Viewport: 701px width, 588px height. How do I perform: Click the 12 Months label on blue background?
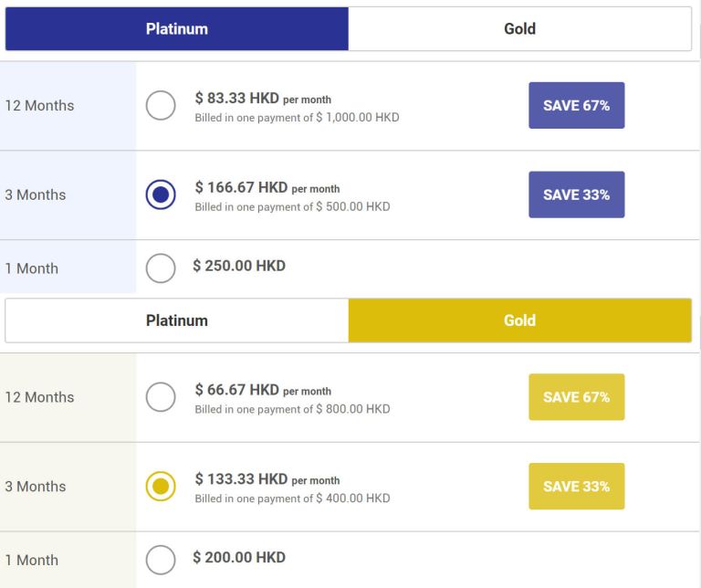[39, 106]
